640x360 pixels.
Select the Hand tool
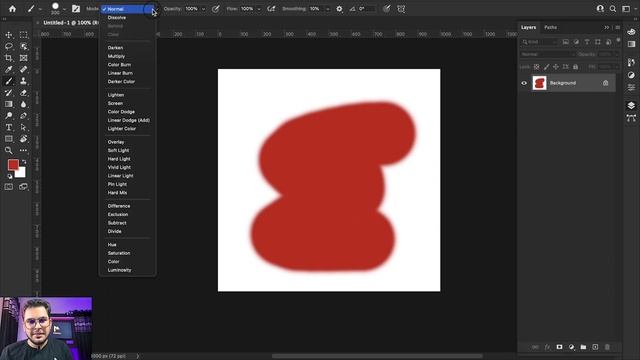coord(24,139)
